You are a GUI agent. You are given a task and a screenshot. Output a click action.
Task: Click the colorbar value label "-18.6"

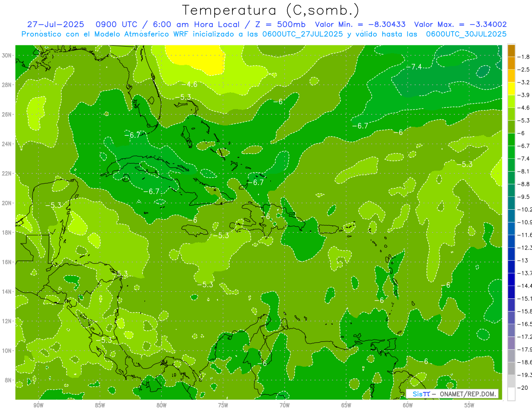[x=525, y=362]
